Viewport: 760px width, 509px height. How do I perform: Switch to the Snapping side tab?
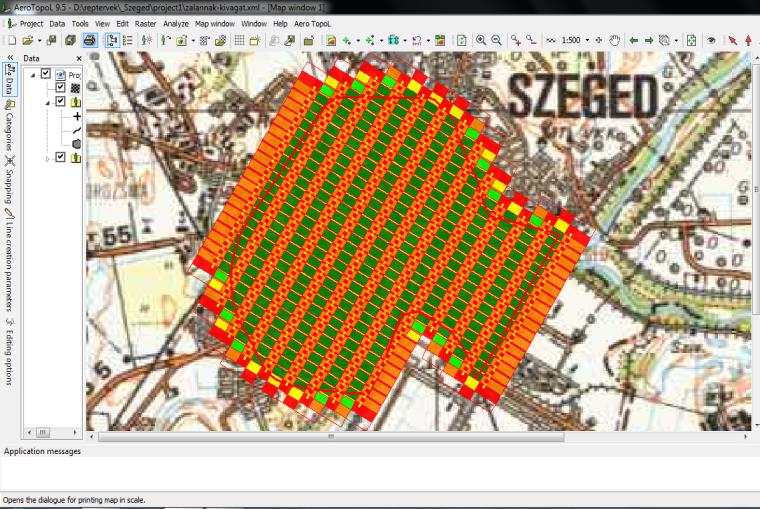(x=10, y=179)
